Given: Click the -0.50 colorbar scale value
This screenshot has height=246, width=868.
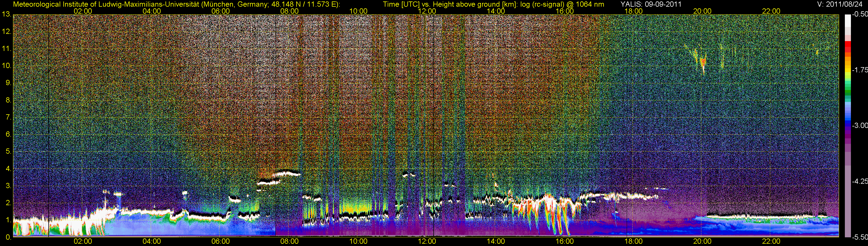Looking at the screenshot, I should pos(860,14).
